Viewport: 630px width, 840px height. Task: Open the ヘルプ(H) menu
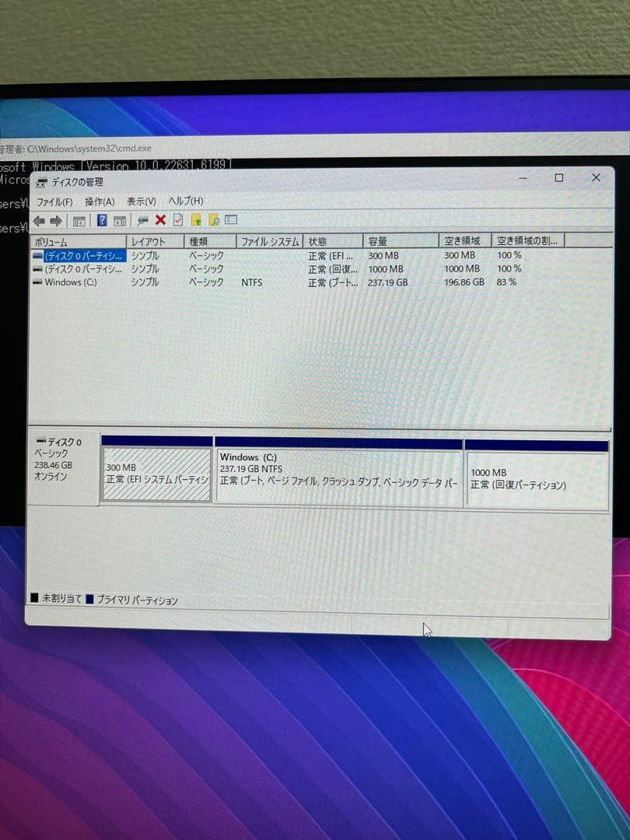click(x=184, y=201)
